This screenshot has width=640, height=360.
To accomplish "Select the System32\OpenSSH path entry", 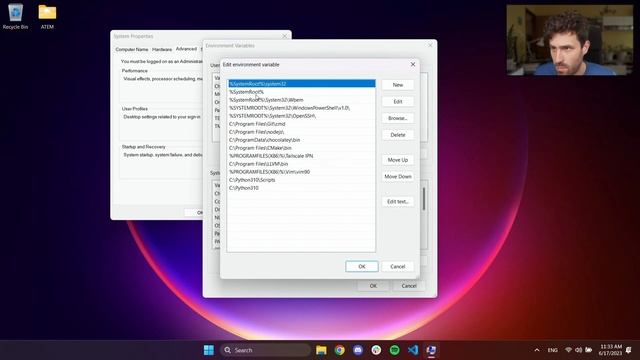I will tap(302, 116).
